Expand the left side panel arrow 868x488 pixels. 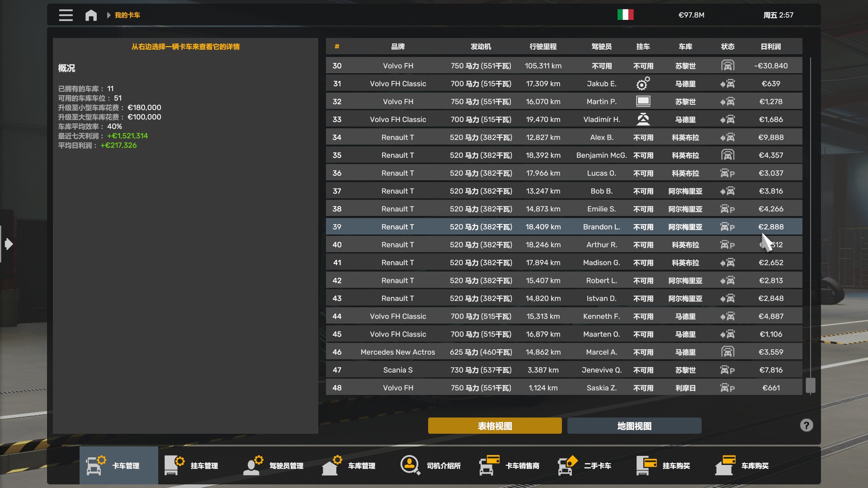point(8,244)
